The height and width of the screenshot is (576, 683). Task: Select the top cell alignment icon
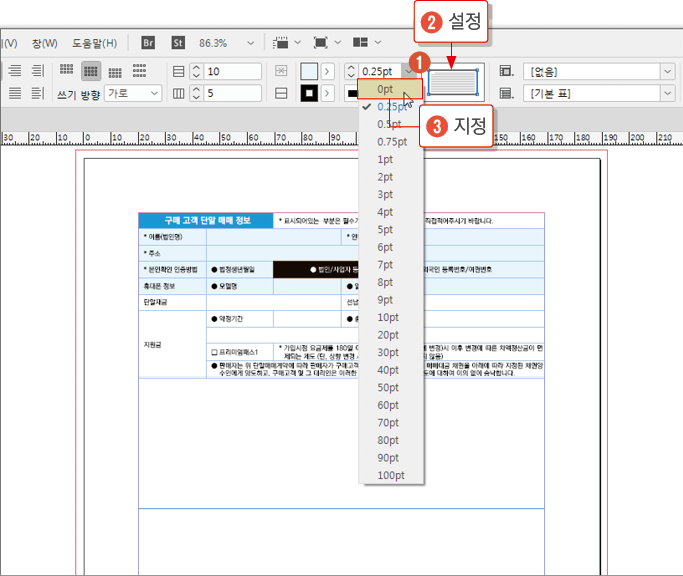coord(66,69)
